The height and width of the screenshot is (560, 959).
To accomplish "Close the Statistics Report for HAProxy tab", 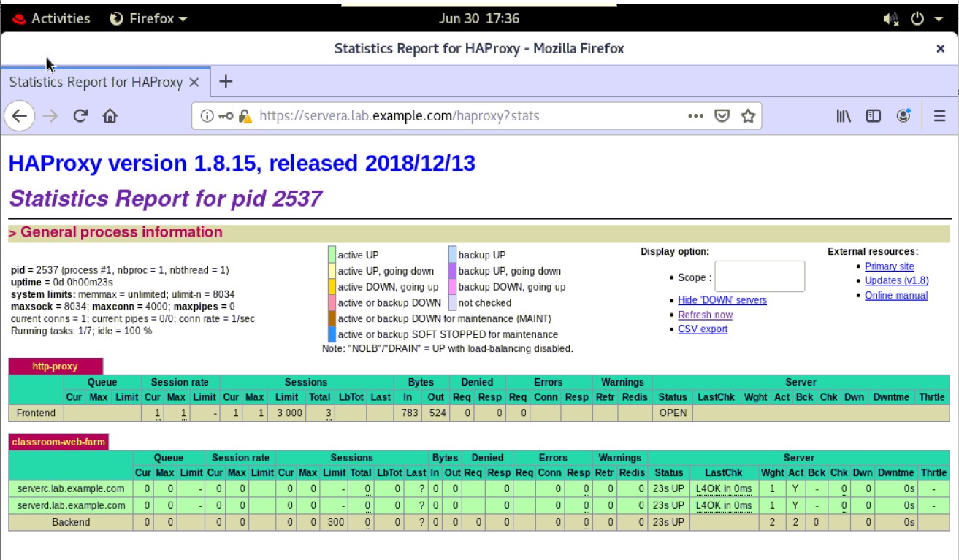I will [x=194, y=82].
